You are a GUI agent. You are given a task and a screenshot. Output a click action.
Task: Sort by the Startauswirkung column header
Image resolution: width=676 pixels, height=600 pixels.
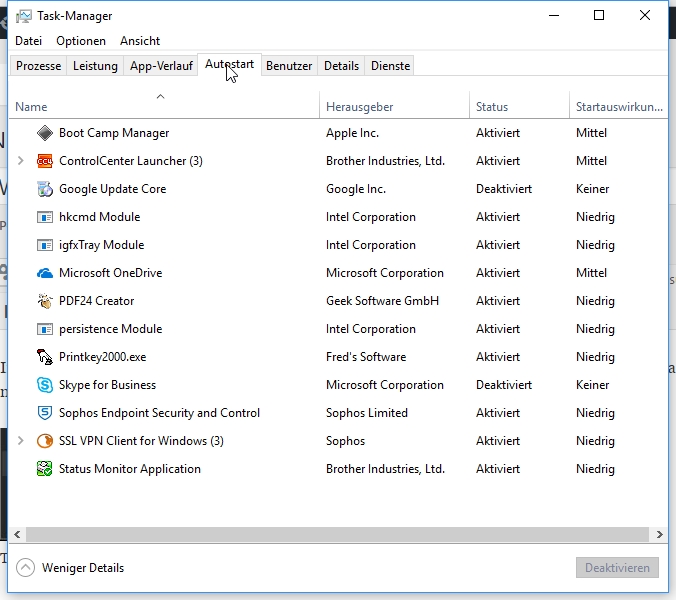click(x=619, y=105)
